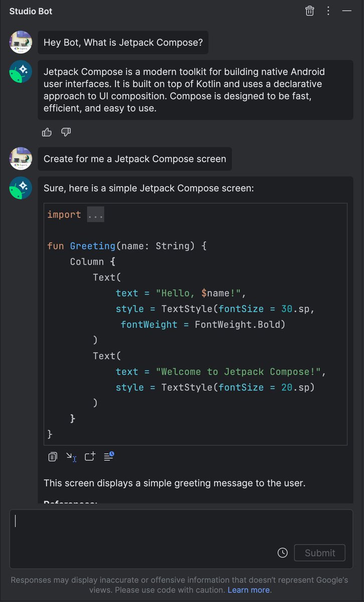
Task: Copy the code snippet to clipboard
Action: click(x=53, y=457)
